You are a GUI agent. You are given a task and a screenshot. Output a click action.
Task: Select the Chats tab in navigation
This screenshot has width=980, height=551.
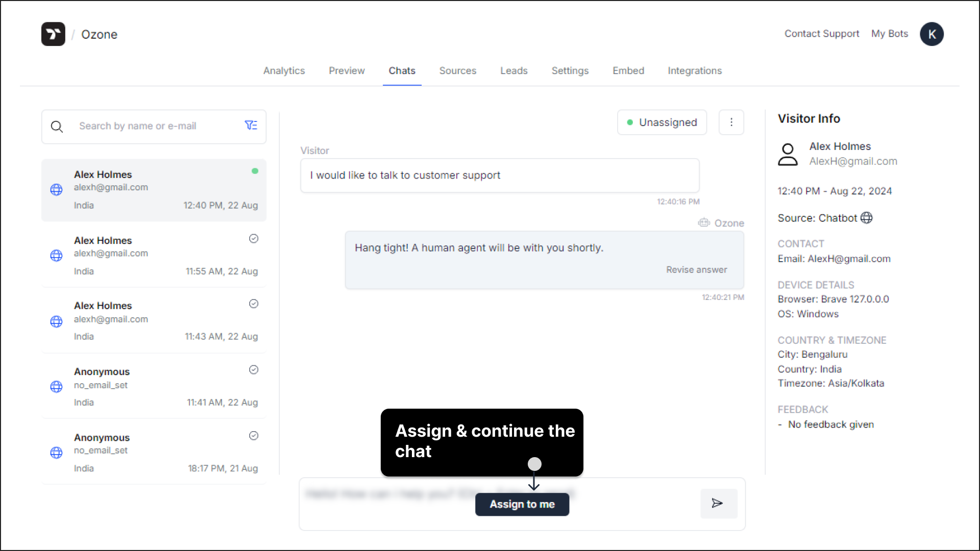[x=402, y=70]
